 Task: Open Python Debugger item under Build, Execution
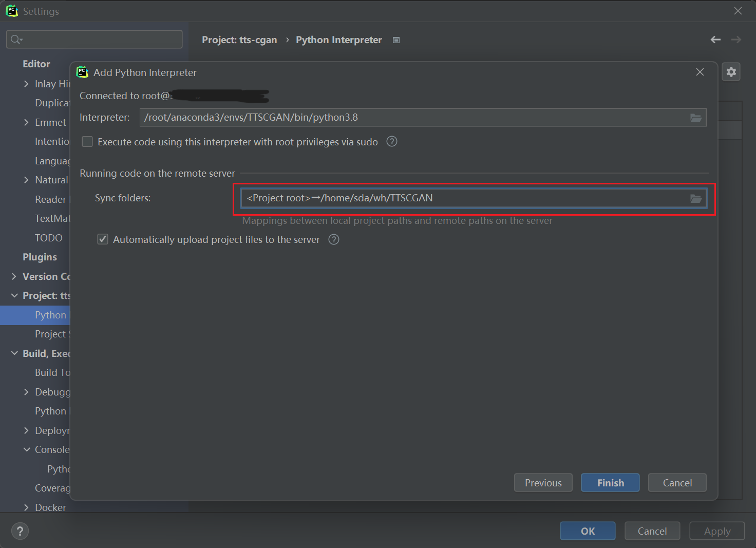(52, 411)
